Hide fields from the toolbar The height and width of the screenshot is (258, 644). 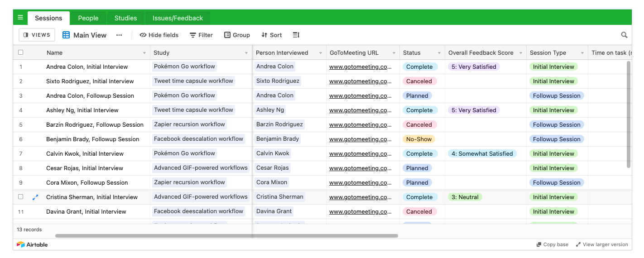(159, 35)
